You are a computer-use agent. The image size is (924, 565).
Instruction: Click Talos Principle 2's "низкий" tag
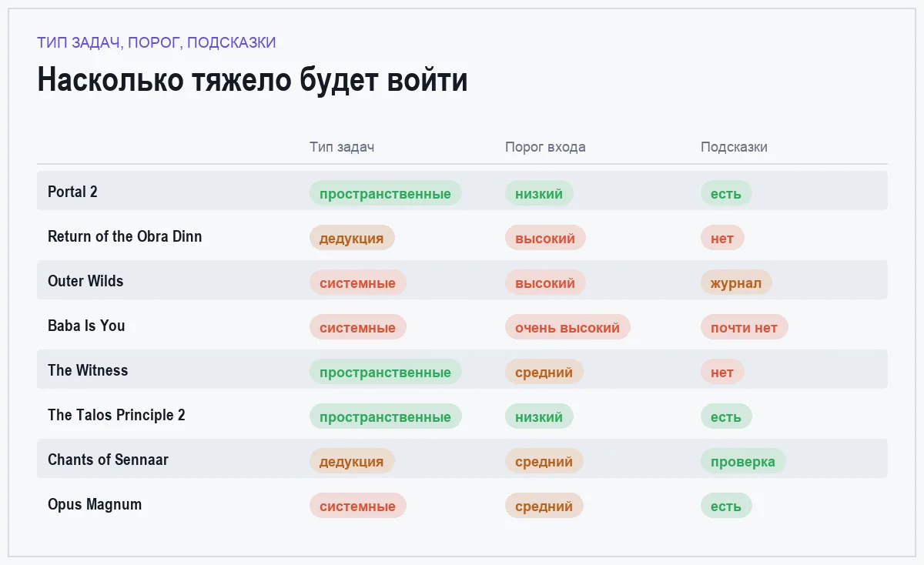pyautogui.click(x=539, y=416)
